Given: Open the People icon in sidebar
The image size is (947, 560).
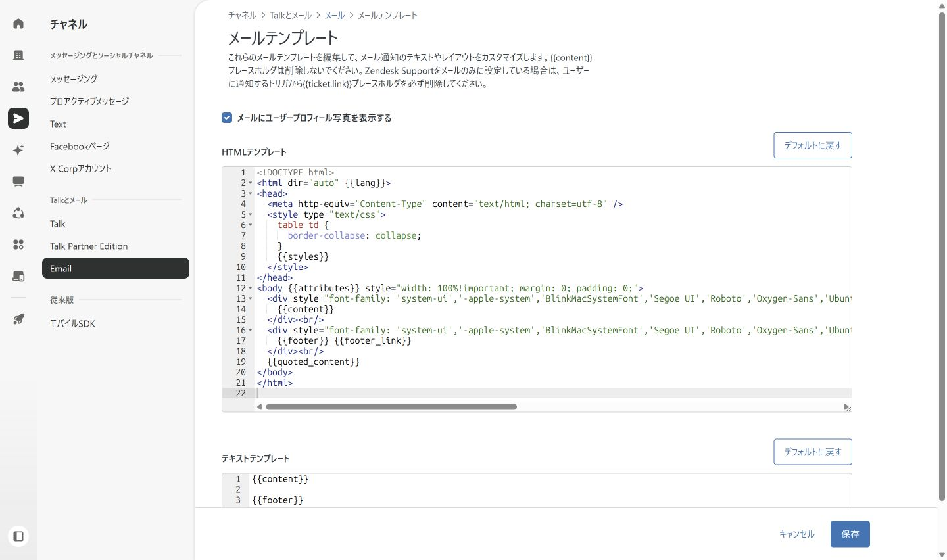Looking at the screenshot, I should coord(18,87).
